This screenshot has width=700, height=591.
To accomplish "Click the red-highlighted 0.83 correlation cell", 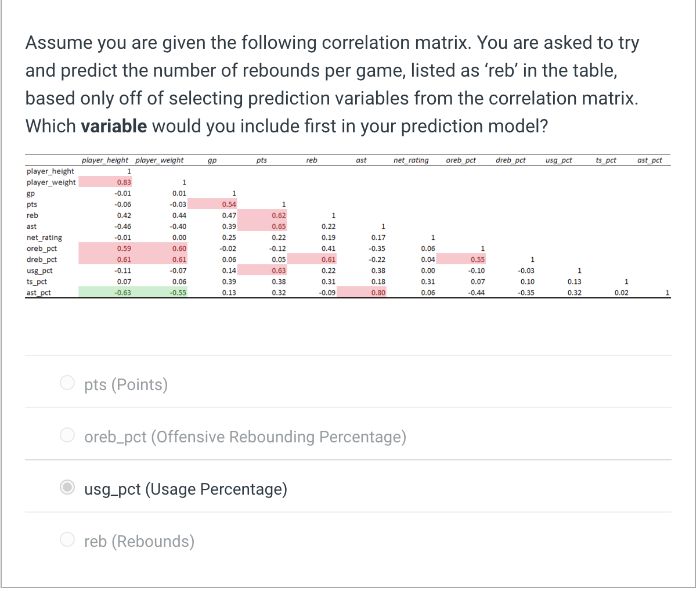I will pyautogui.click(x=123, y=182).
